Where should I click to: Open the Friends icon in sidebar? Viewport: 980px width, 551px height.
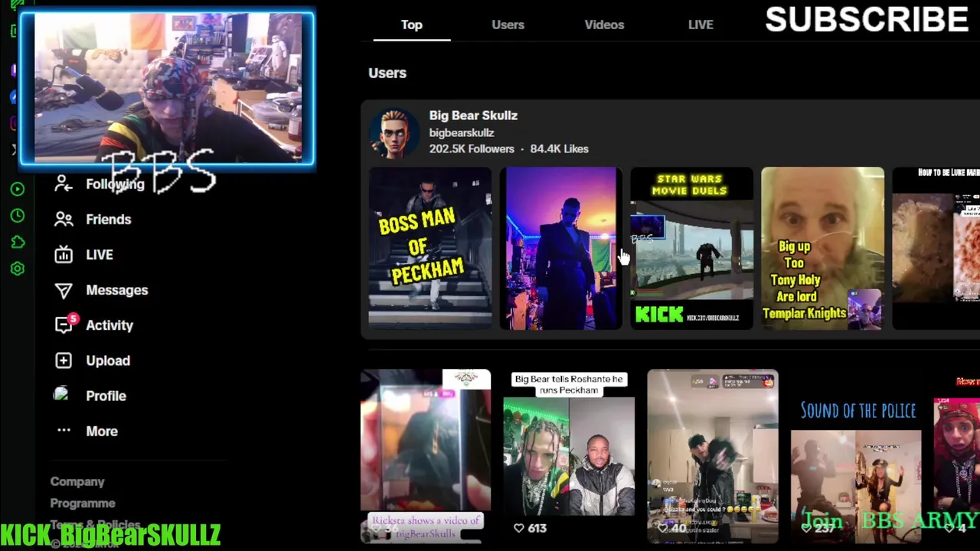click(64, 219)
